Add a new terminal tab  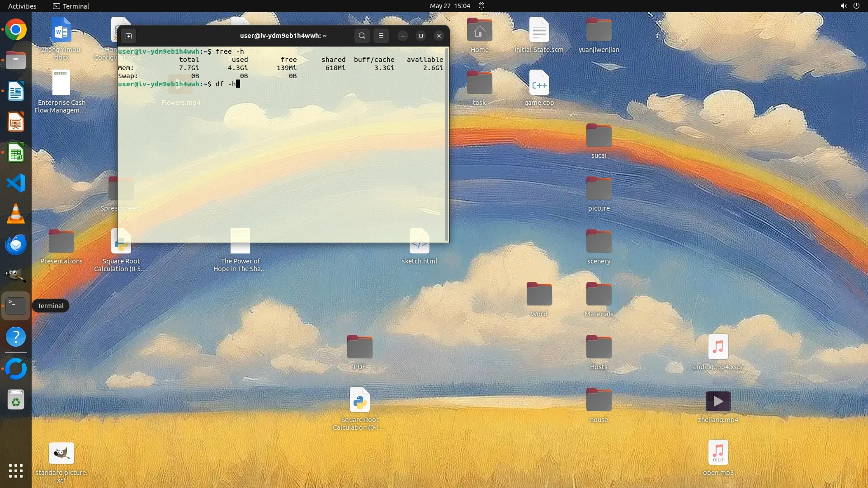tap(128, 36)
